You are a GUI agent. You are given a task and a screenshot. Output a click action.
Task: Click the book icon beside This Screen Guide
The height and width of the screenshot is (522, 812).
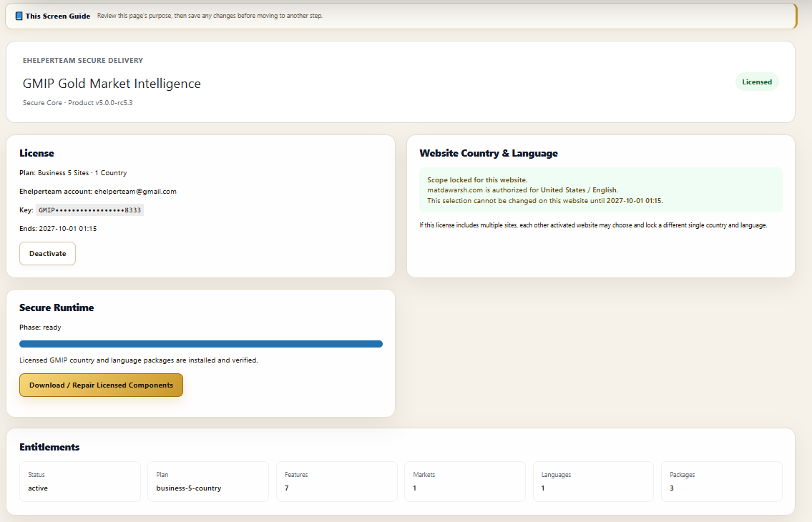[19, 16]
